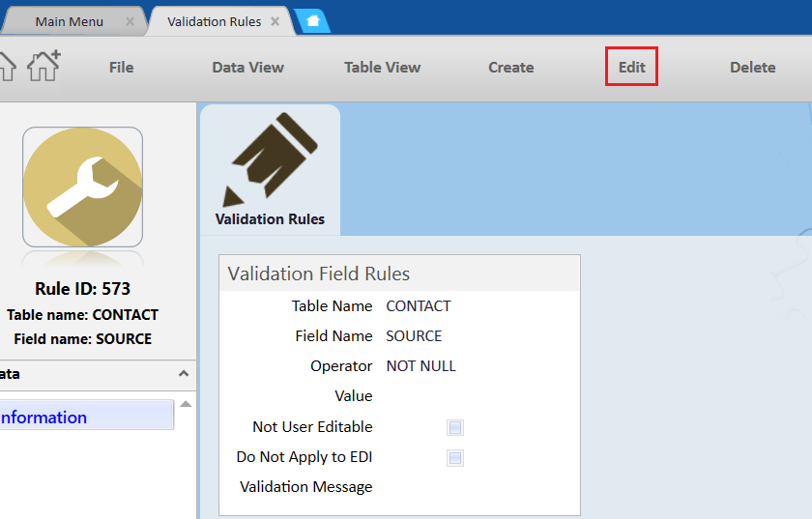This screenshot has width=812, height=519.
Task: Click the Validation Message label
Action: (x=306, y=487)
